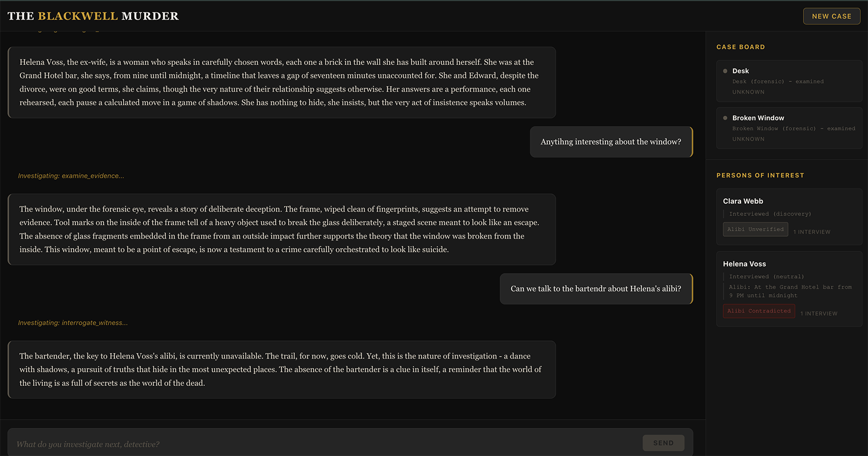868x456 pixels.
Task: Select the Broken Window evidence entry
Action: [x=789, y=128]
